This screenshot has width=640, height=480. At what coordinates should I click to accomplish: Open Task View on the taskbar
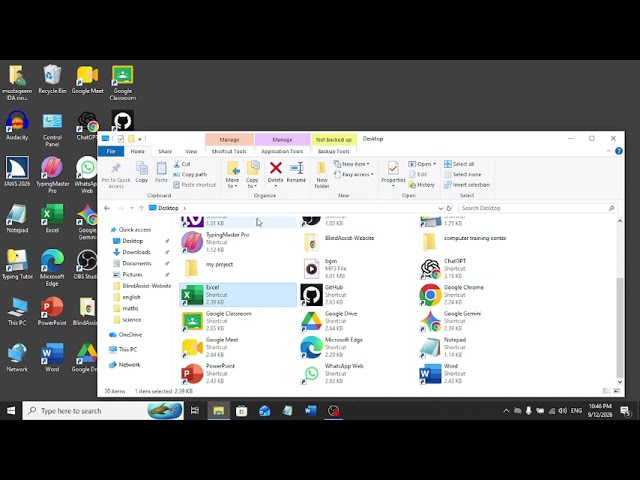coord(195,411)
